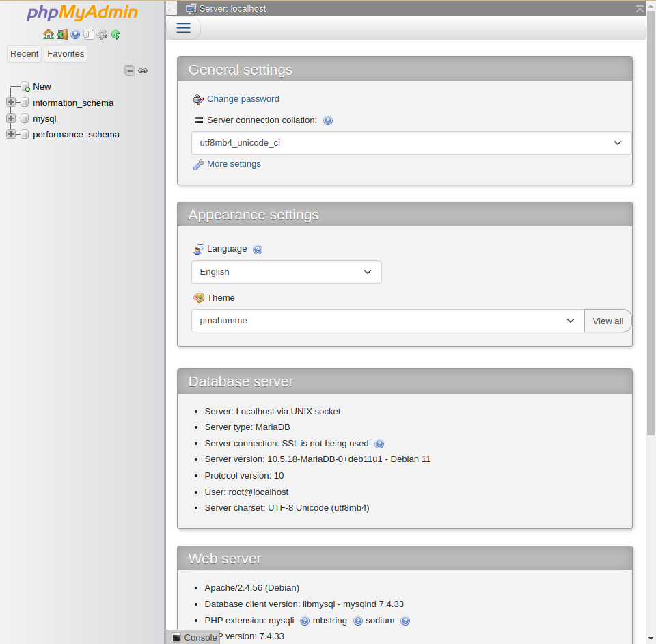
Task: Click the Change password key icon
Action: click(x=198, y=100)
